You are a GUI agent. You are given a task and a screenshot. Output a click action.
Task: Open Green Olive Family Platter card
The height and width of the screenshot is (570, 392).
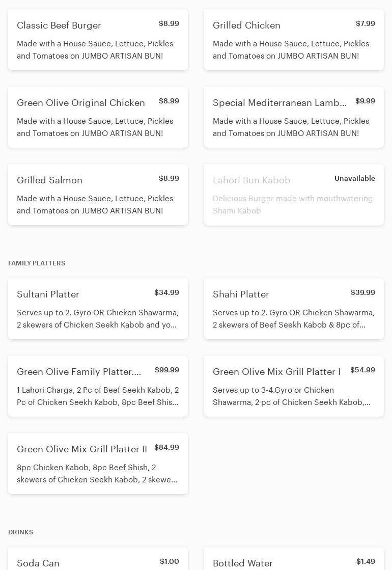98,386
